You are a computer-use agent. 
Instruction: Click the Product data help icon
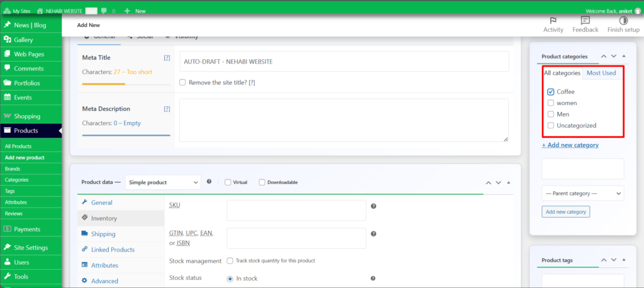(209, 182)
